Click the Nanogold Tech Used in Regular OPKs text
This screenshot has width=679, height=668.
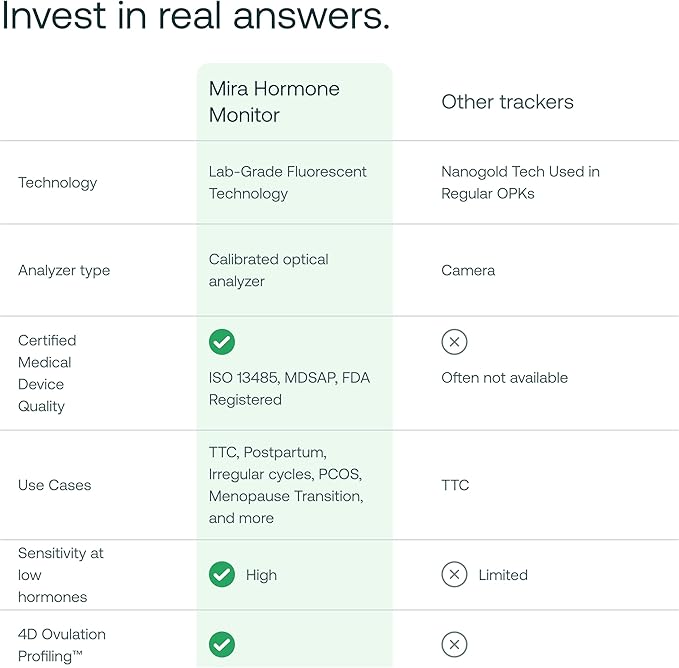520,183
